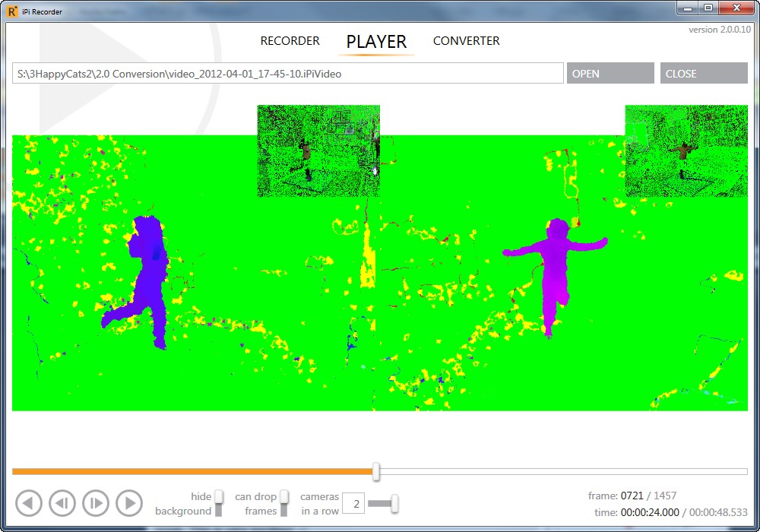Image resolution: width=760 pixels, height=532 pixels.
Task: Play video forward with the play button
Action: (129, 503)
